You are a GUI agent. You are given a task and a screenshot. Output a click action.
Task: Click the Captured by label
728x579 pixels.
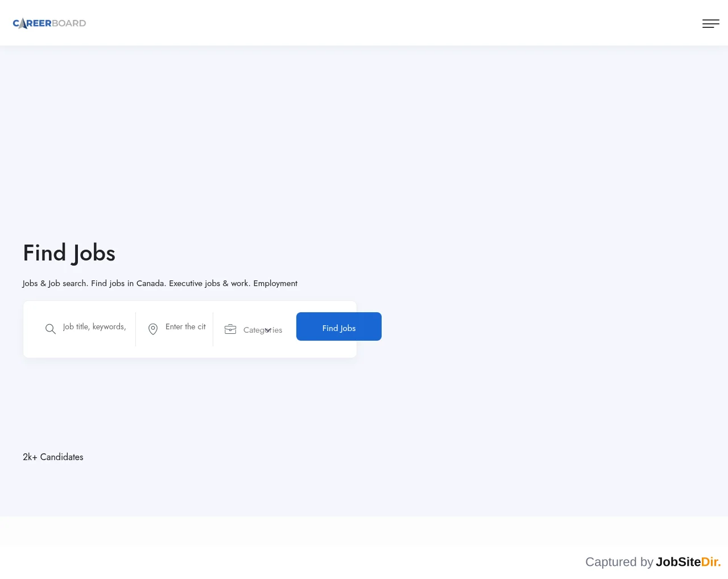[619, 562]
